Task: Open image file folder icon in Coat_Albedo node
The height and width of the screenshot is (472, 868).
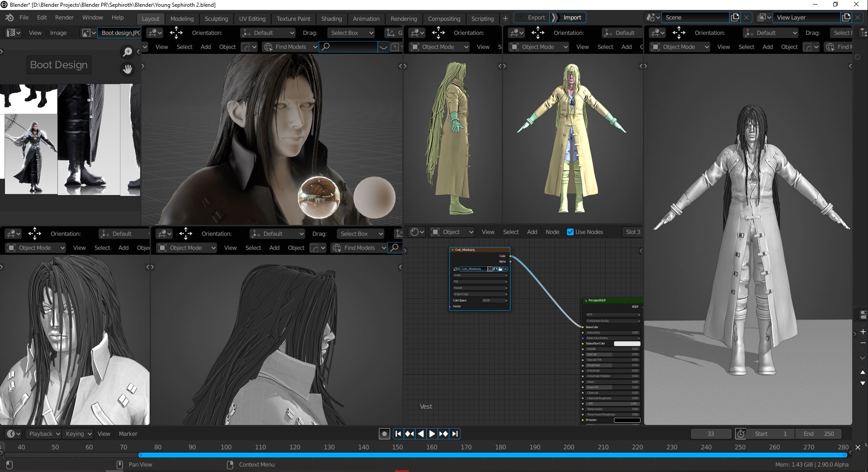Action: pos(500,269)
